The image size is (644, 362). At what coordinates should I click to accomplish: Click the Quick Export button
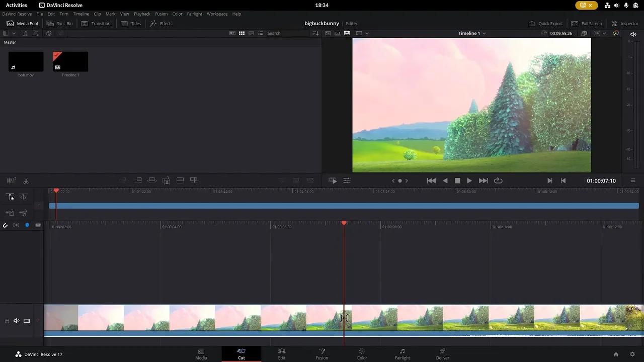pos(545,24)
